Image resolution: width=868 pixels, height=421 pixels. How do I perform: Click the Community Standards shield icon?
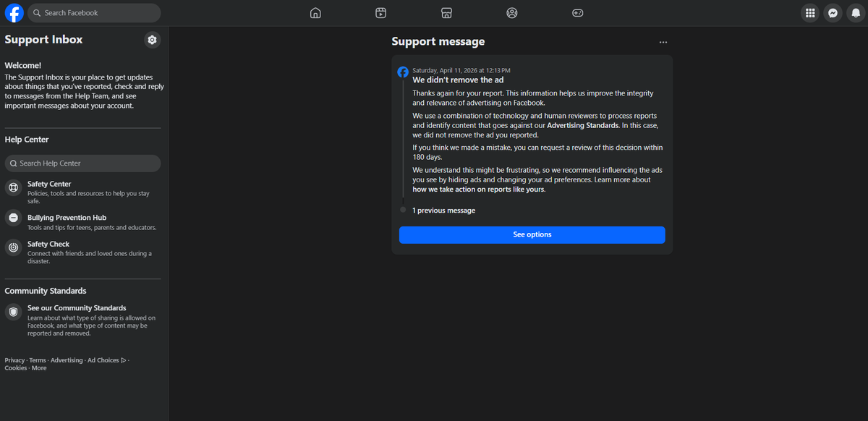[13, 312]
